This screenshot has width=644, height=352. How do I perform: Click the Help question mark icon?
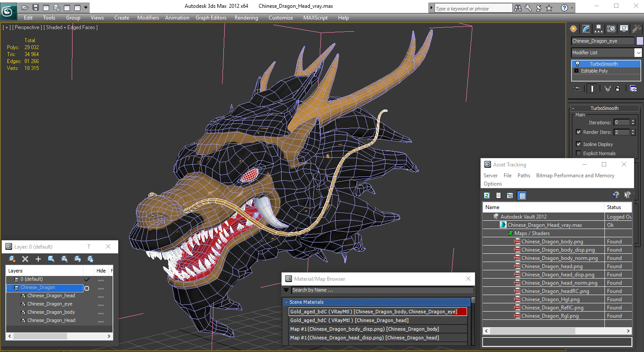click(x=564, y=8)
